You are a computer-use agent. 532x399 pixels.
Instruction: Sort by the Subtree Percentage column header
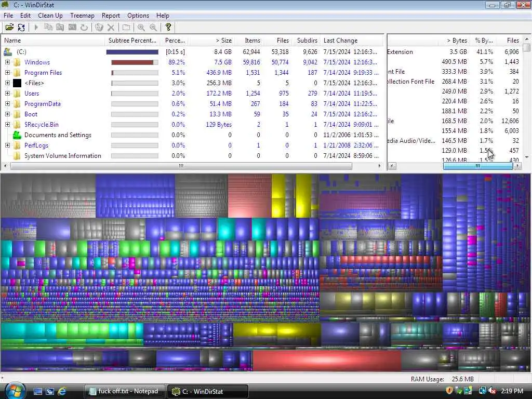pos(132,41)
